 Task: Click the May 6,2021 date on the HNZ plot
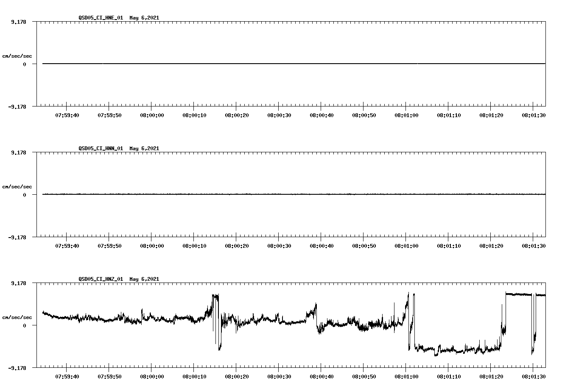pyautogui.click(x=144, y=280)
